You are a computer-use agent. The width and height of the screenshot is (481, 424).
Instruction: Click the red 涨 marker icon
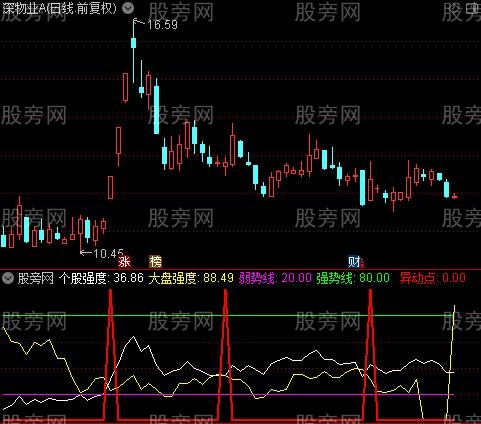click(x=124, y=262)
